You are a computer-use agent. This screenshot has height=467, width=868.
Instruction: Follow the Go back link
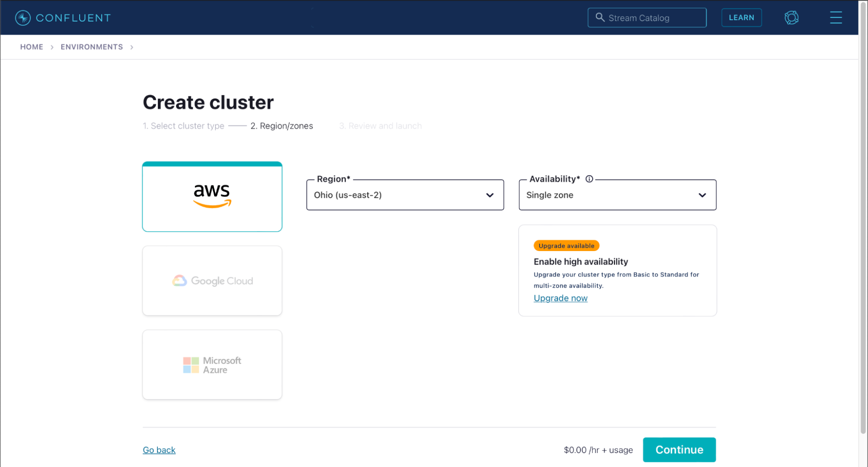click(x=159, y=450)
